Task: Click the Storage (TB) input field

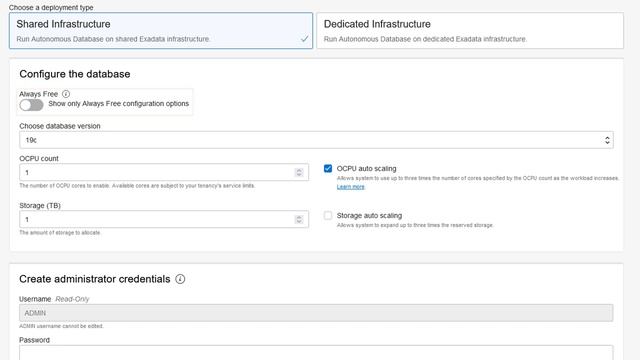Action: click(x=164, y=219)
